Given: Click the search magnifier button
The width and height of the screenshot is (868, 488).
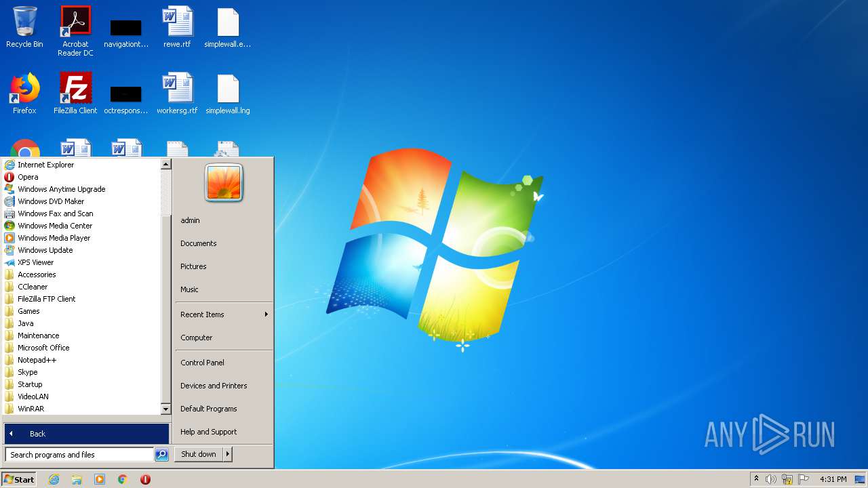Looking at the screenshot, I should [161, 455].
